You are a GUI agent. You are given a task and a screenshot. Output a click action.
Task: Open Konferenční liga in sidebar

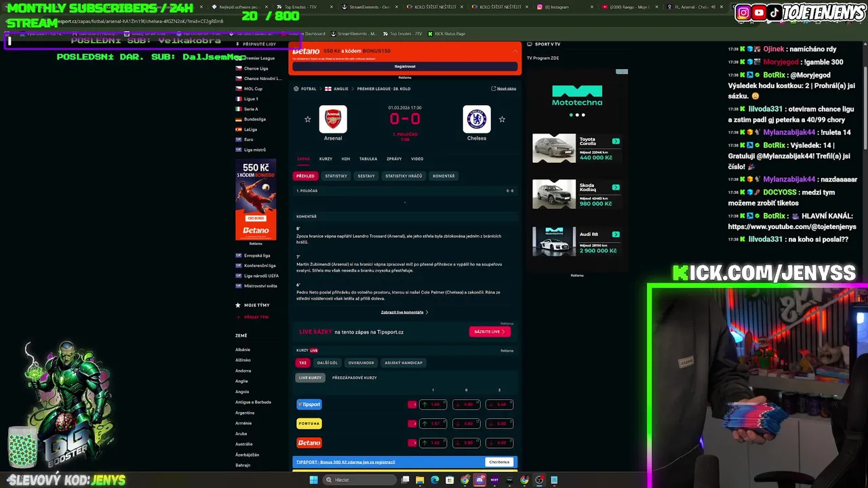pyautogui.click(x=260, y=266)
